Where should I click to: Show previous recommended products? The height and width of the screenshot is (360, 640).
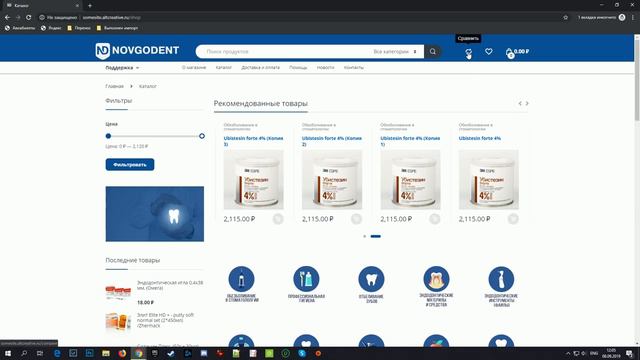pos(520,104)
